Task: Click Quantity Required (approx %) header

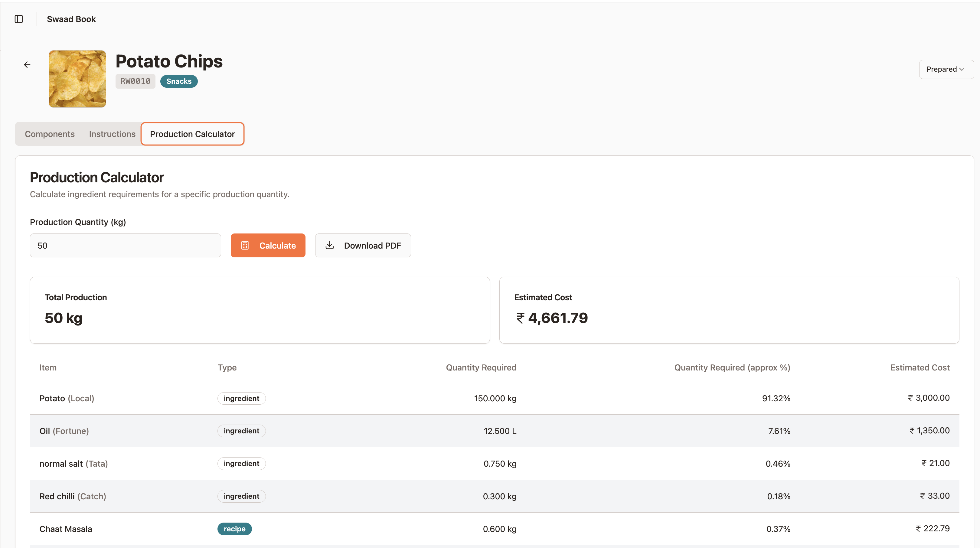Action: click(x=732, y=367)
